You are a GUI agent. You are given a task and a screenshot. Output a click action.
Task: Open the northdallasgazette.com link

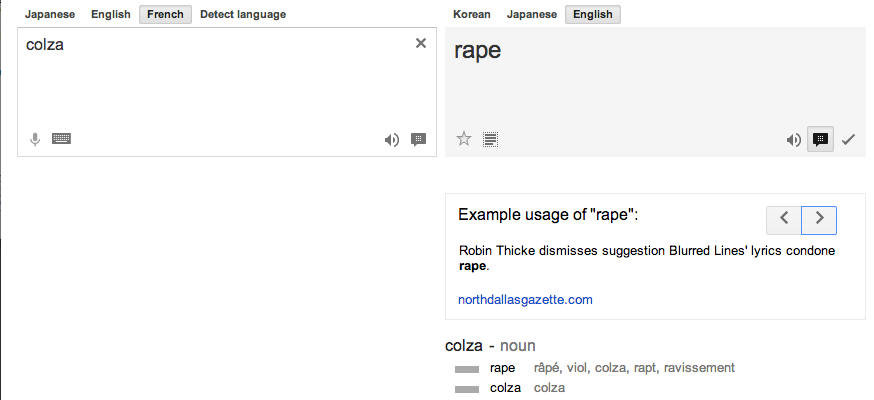(x=525, y=299)
